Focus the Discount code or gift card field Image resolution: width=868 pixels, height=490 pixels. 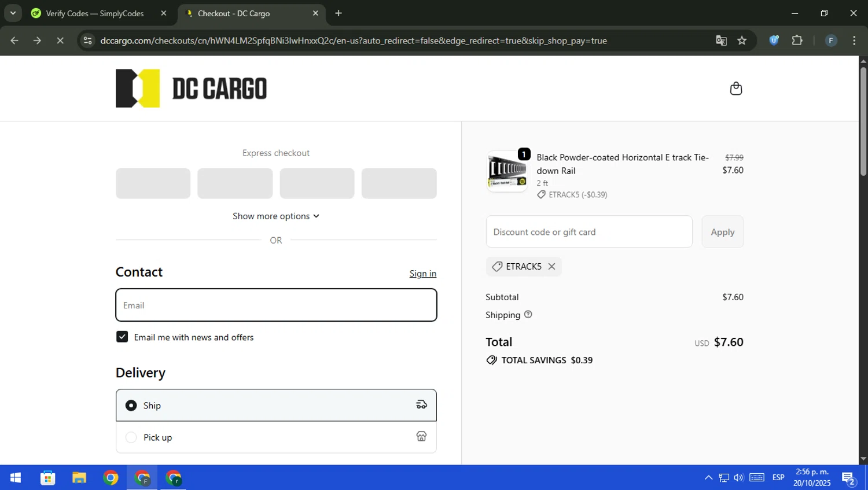pos(589,232)
